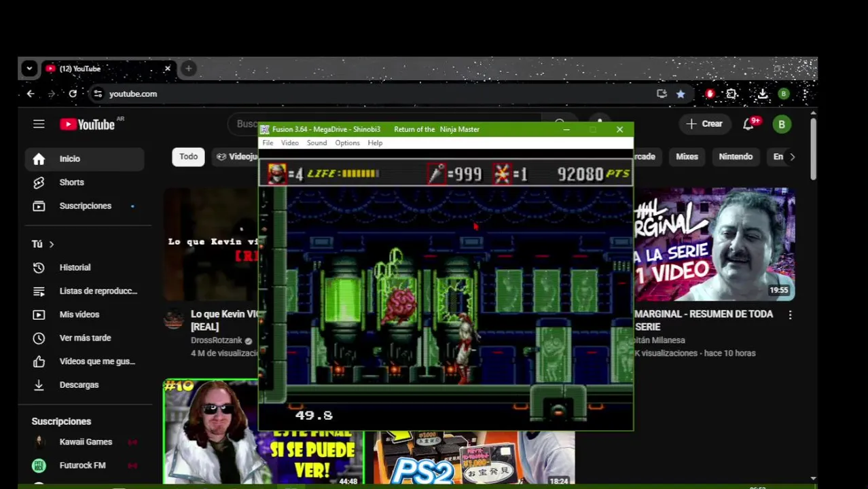Reload the YouTube page

click(73, 94)
